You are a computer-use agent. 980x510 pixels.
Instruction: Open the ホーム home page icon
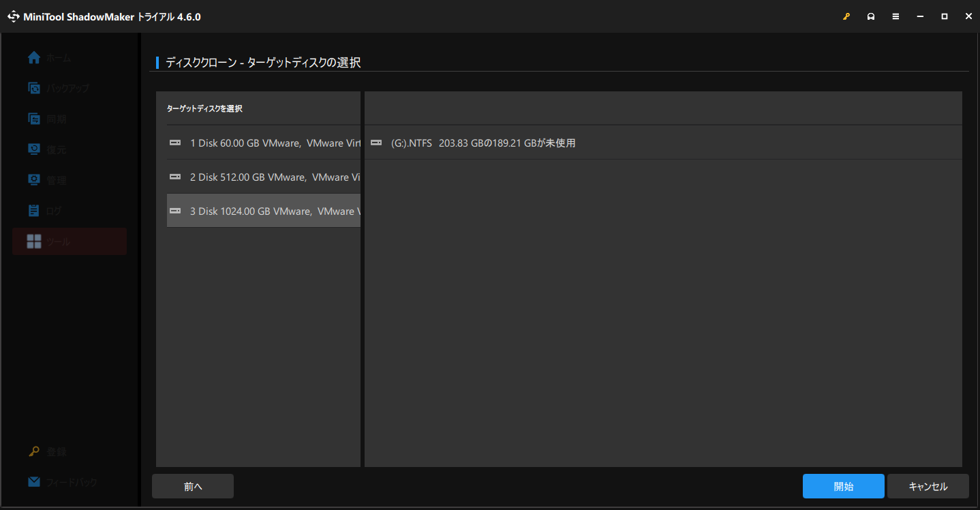34,58
